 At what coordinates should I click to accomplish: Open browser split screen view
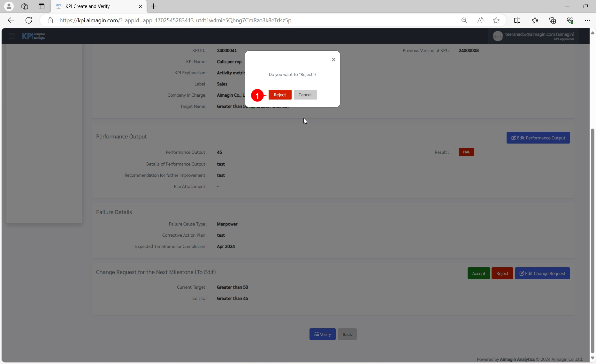coord(517,20)
